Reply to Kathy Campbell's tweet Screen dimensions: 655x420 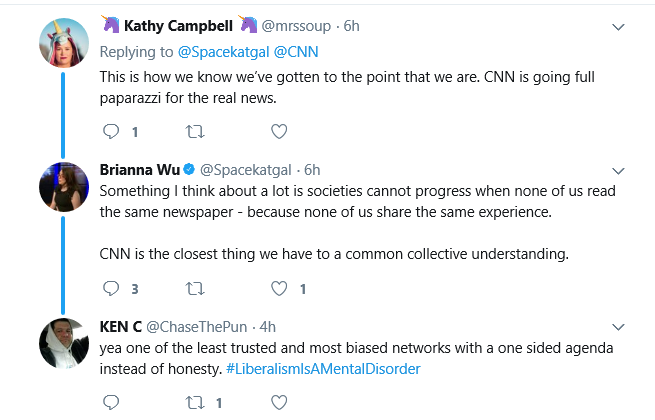click(x=111, y=132)
